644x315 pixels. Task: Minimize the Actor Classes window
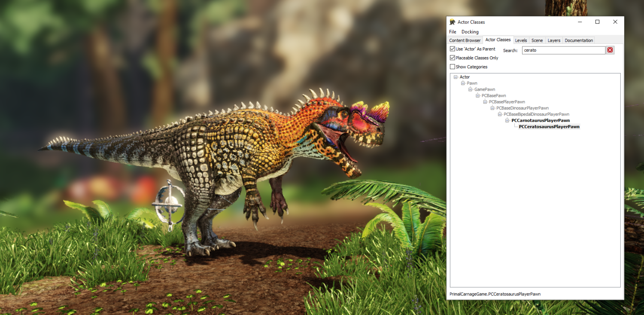[580, 22]
